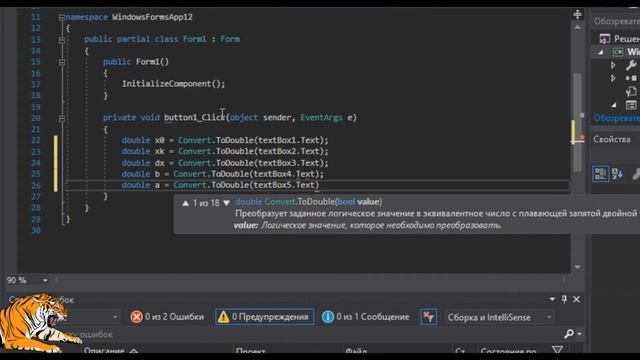This screenshot has height=360, width=640.
Task: Collapse the button1_Click method block
Action: pos(62,118)
